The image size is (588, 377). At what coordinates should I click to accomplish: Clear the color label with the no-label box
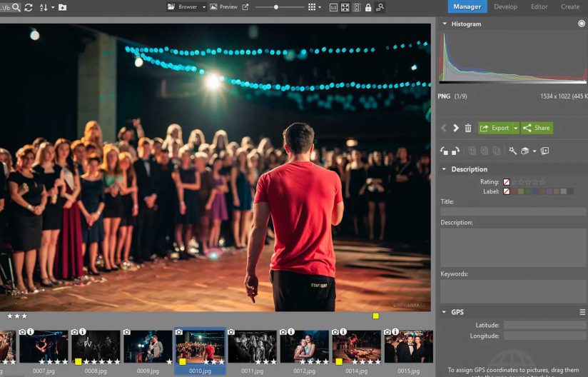tap(507, 191)
